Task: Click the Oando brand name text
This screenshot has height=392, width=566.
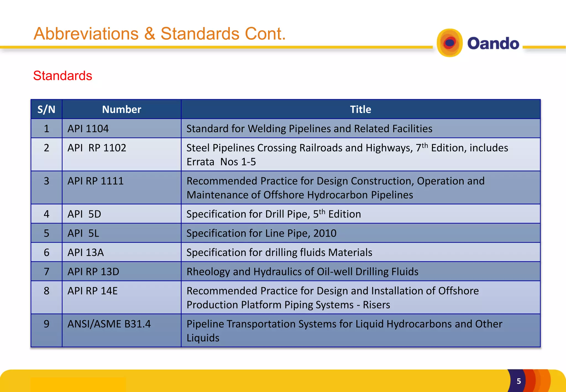Action: (x=493, y=44)
